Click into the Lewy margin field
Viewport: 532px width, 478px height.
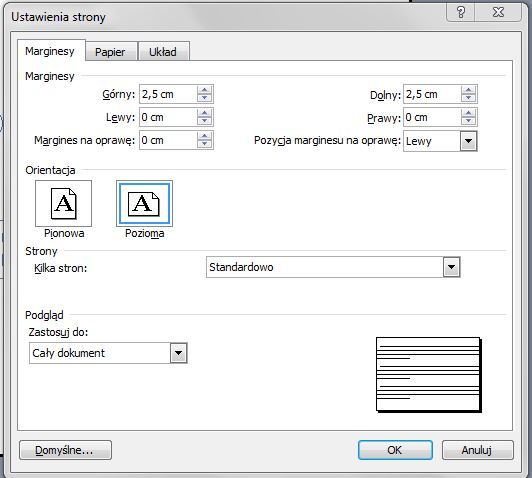point(168,117)
